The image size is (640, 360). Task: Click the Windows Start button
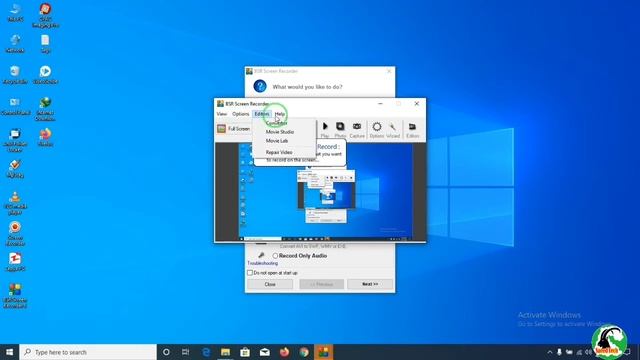pyautogui.click(x=9, y=352)
